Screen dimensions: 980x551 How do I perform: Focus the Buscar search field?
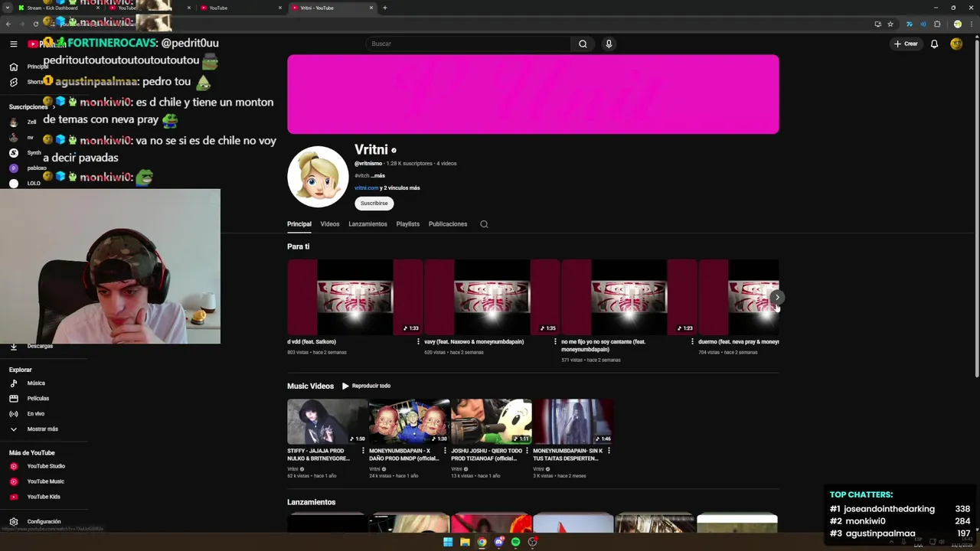[468, 44]
